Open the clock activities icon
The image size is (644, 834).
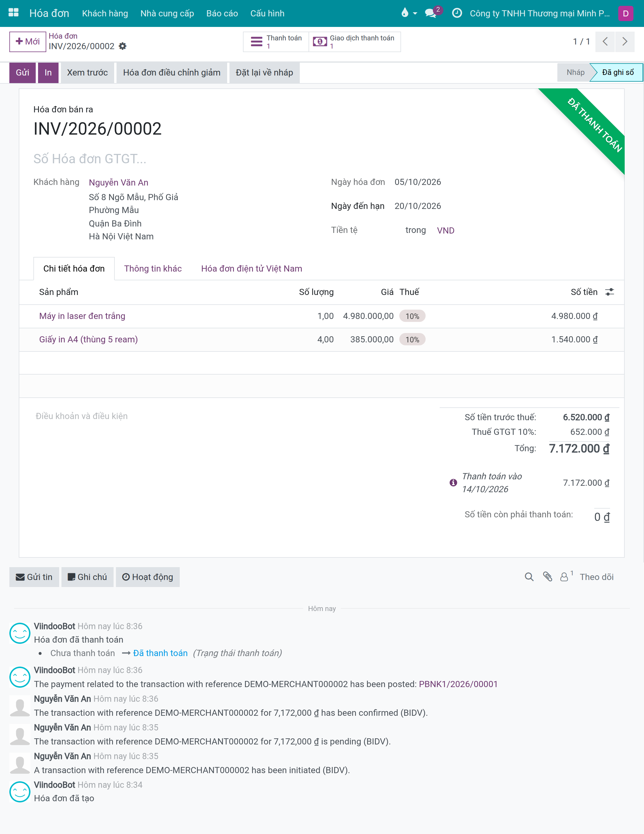(457, 13)
